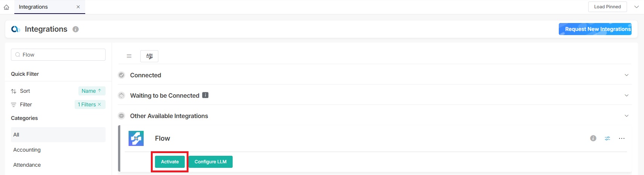Click the home icon in tab bar
The height and width of the screenshot is (175, 644).
[6, 7]
